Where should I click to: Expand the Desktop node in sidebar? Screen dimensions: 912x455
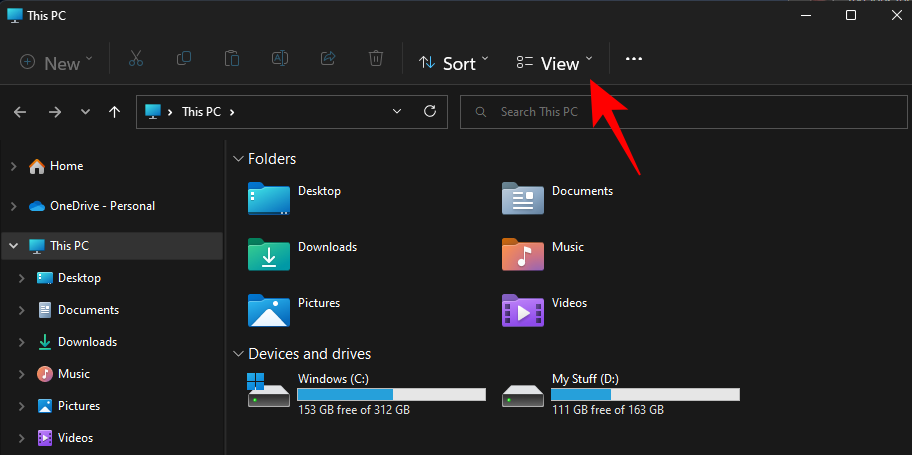pyautogui.click(x=22, y=278)
